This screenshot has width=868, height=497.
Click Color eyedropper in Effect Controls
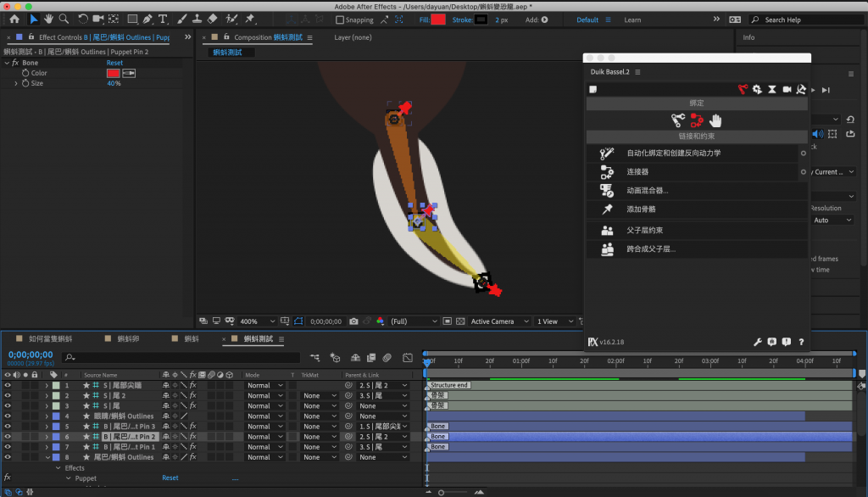[x=129, y=73]
